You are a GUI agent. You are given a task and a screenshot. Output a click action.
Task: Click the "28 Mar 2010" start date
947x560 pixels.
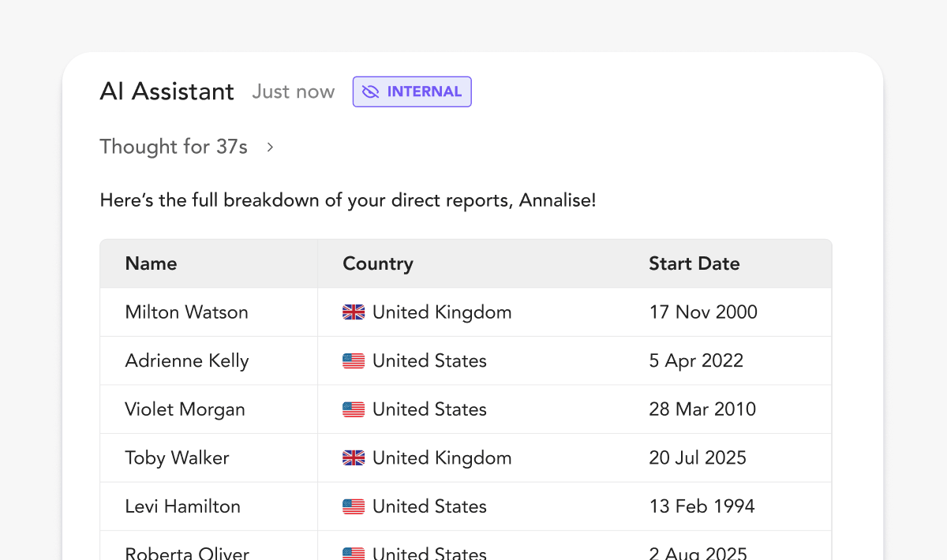coord(702,409)
